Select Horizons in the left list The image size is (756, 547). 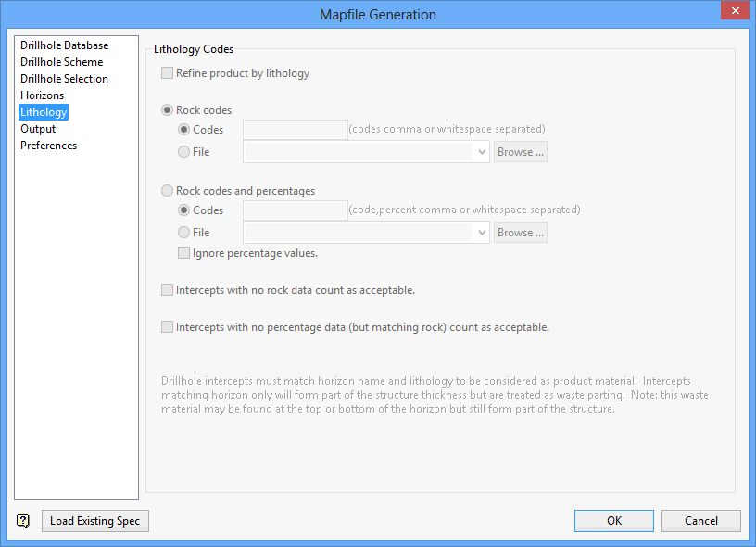43,95
